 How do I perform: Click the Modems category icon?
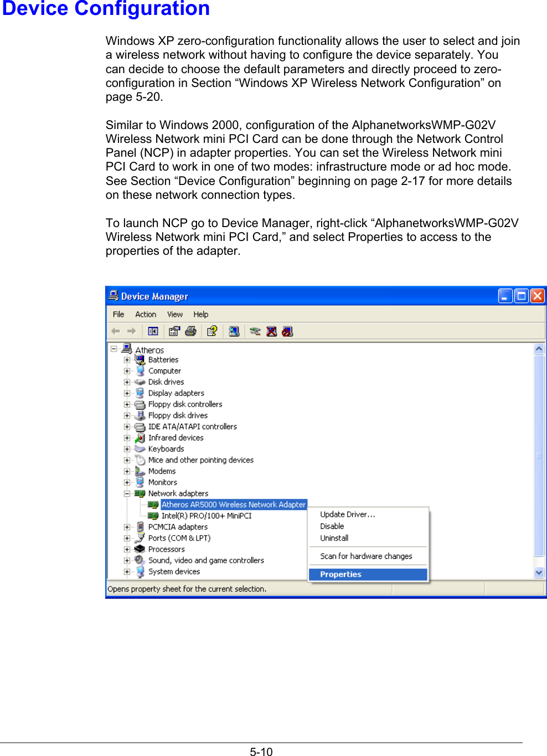tap(140, 471)
